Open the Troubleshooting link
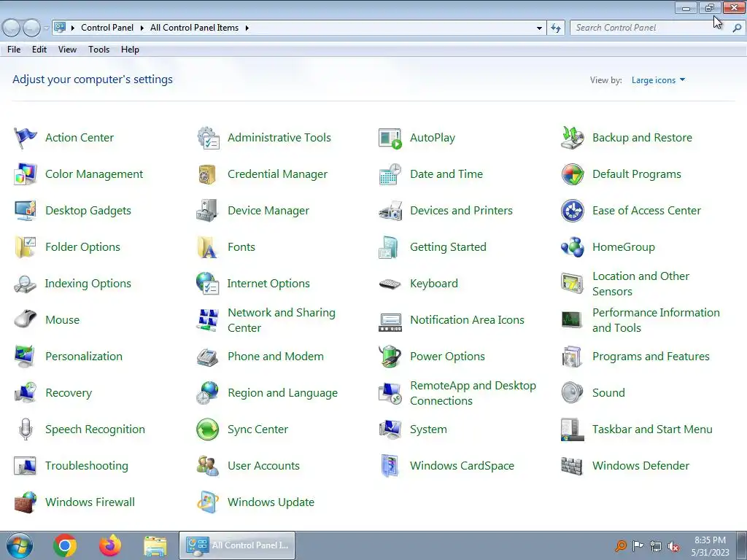Image resolution: width=747 pixels, height=560 pixels. point(87,466)
